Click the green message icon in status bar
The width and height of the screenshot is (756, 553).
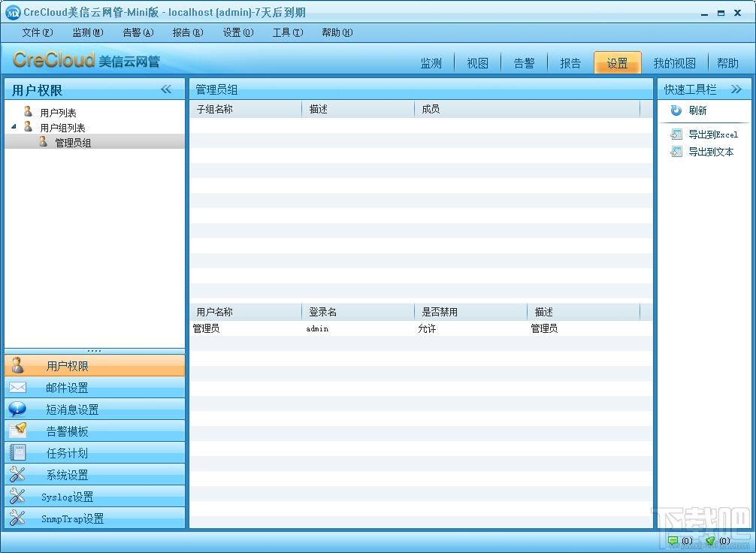click(673, 541)
